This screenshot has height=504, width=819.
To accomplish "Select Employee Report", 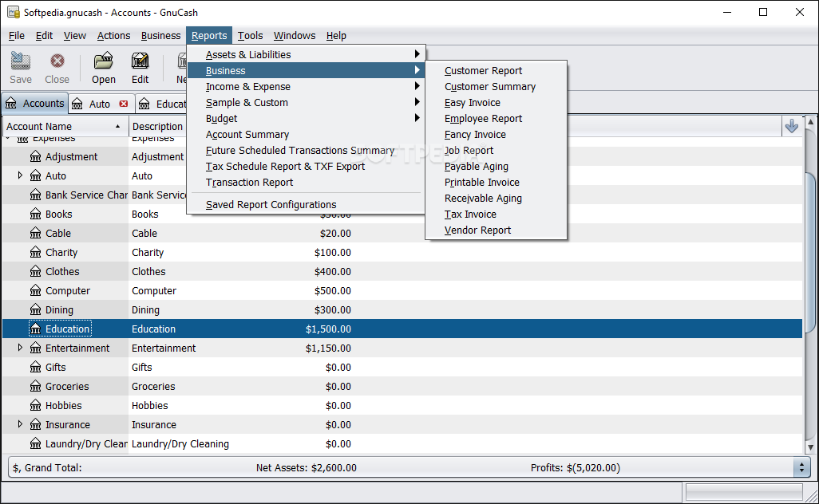I will coord(496,119).
